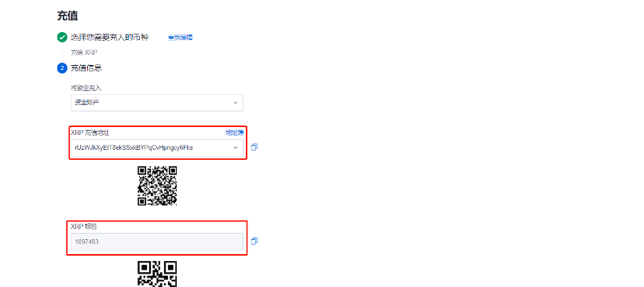Click the XRP tag field showing 1097493
This screenshot has width=644, height=287.
click(x=157, y=242)
